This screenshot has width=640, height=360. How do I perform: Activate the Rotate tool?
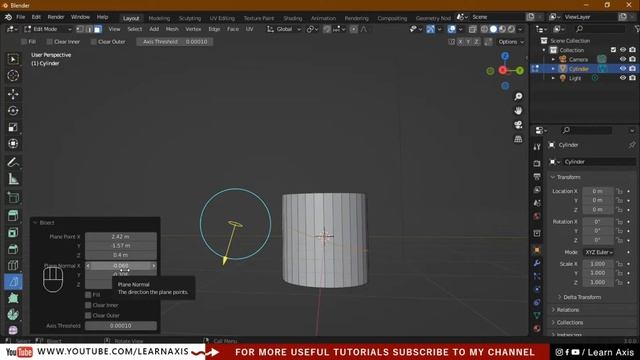(13, 111)
